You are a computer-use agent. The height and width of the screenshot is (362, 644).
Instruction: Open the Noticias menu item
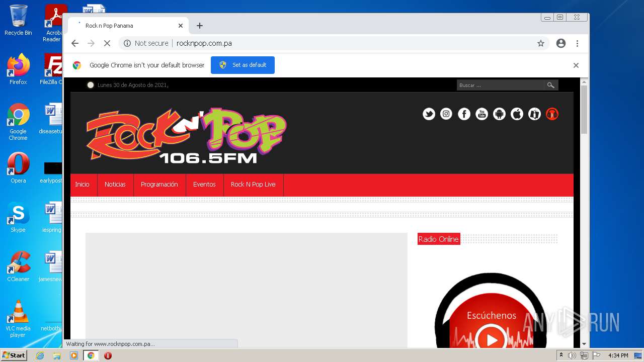pos(115,185)
